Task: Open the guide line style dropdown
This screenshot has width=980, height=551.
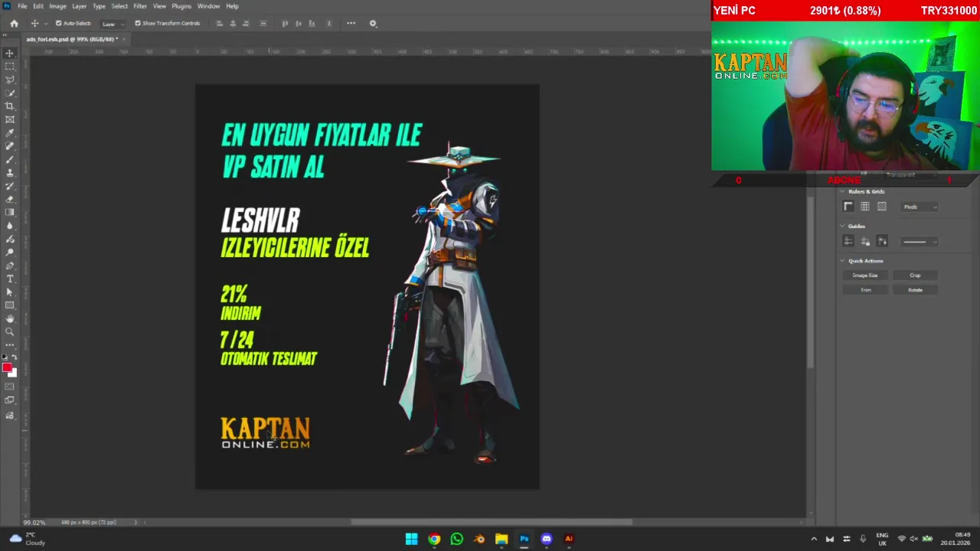Action: click(920, 242)
